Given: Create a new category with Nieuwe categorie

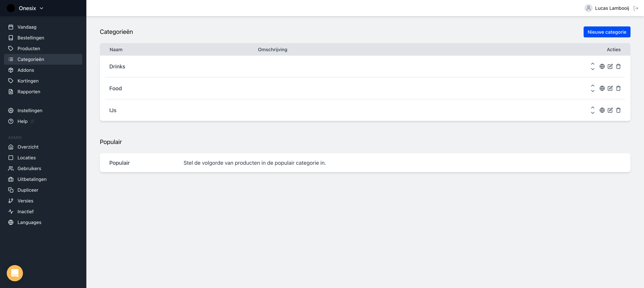Looking at the screenshot, I should [x=607, y=32].
